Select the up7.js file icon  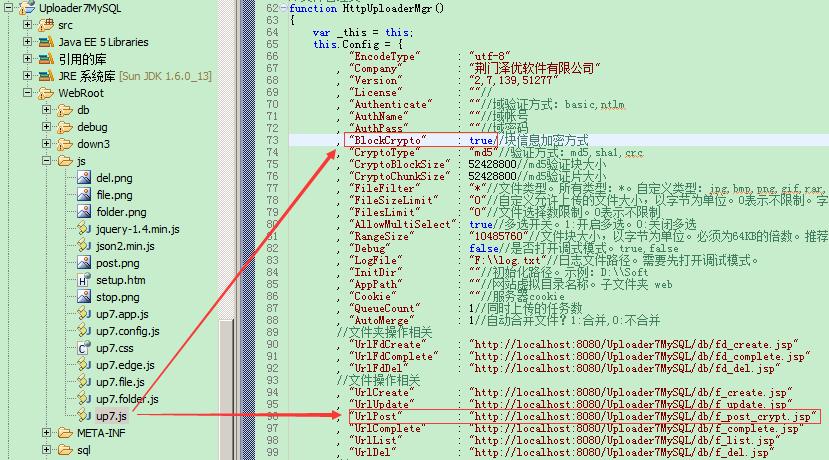(84, 416)
